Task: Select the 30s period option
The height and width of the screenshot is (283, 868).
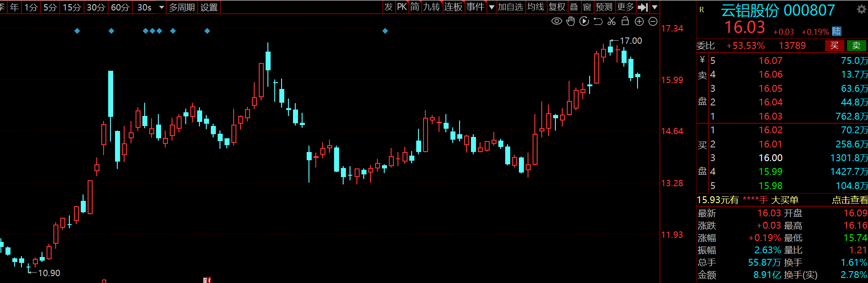Action: 145,7
